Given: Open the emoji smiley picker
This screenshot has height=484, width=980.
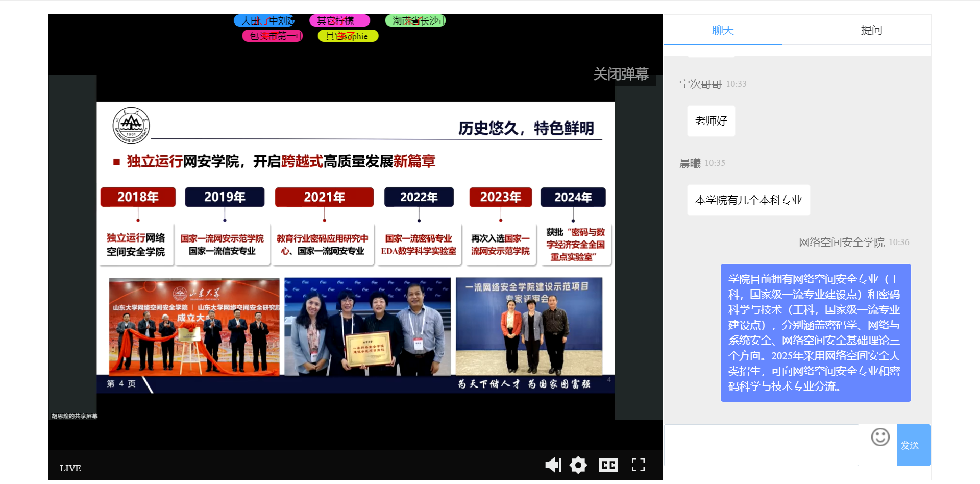Looking at the screenshot, I should [x=880, y=437].
